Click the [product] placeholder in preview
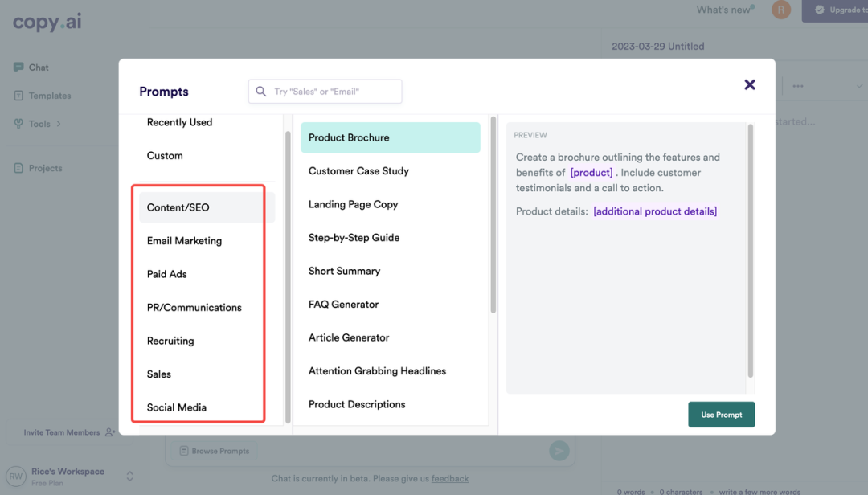This screenshot has height=495, width=868. coord(592,173)
